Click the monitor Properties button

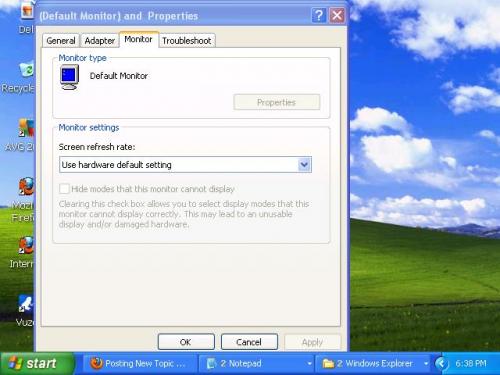tap(277, 102)
